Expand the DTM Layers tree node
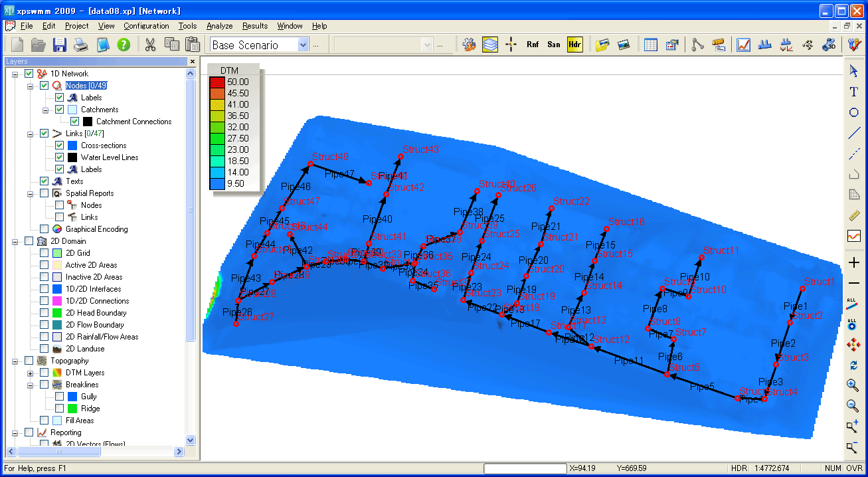This screenshot has height=477, width=868. (31, 373)
